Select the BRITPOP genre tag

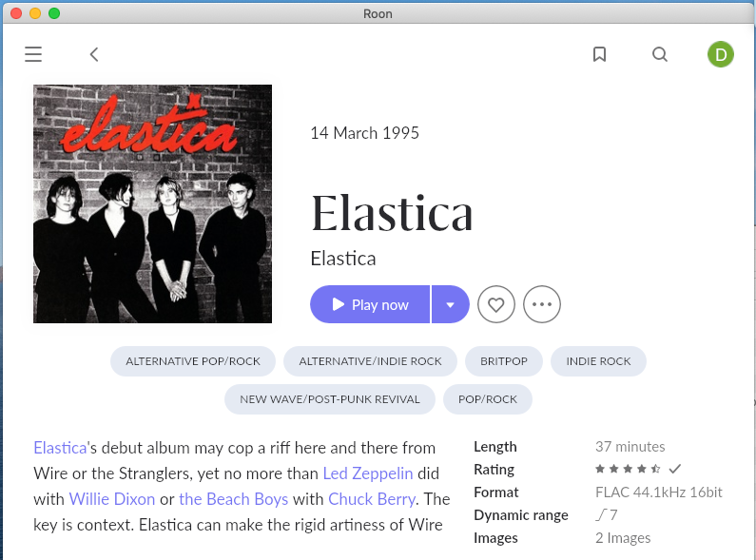pyautogui.click(x=504, y=361)
